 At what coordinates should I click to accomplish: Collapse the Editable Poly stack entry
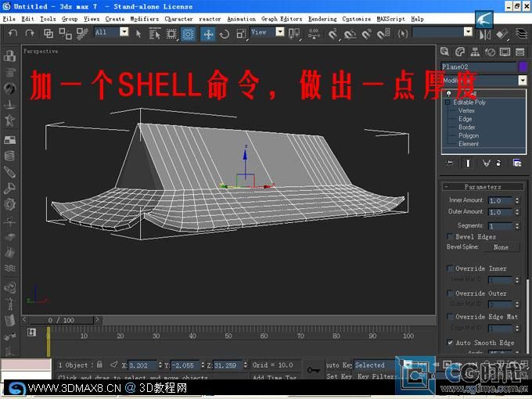click(x=448, y=102)
